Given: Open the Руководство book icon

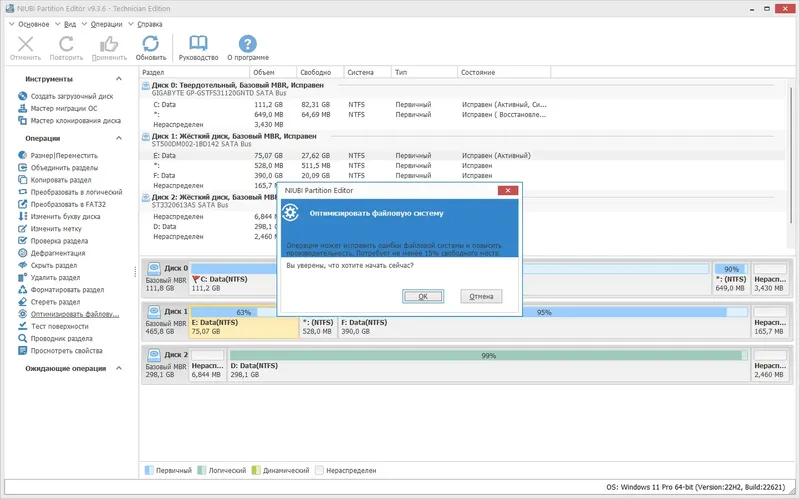Looking at the screenshot, I should (x=198, y=44).
